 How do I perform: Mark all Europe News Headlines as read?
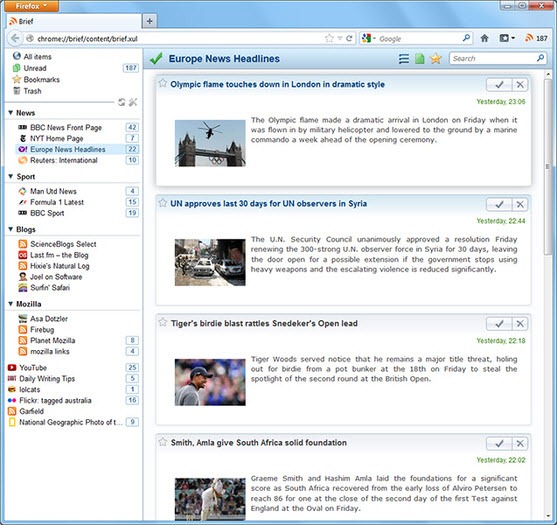[156, 59]
